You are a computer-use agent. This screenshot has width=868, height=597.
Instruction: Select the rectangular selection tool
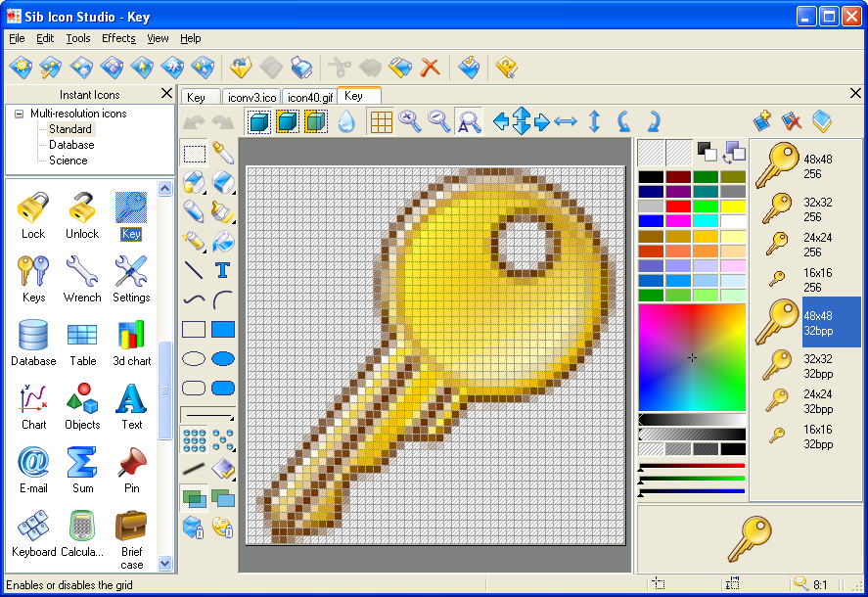[194, 154]
